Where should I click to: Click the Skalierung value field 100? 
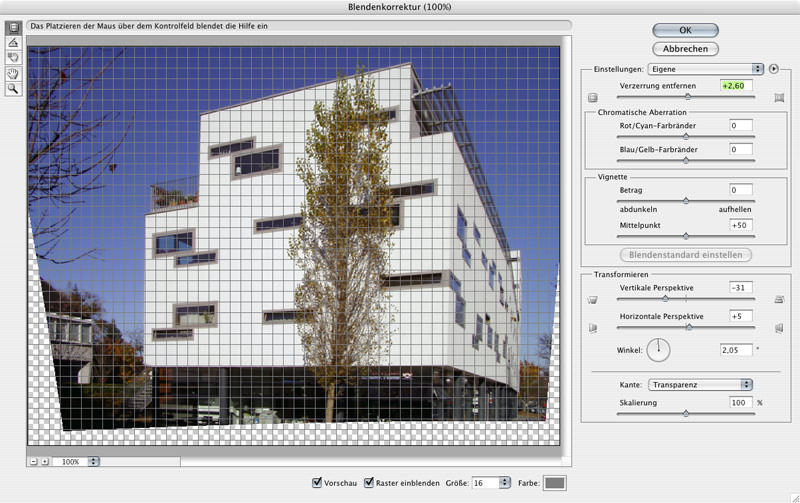pyautogui.click(x=741, y=403)
